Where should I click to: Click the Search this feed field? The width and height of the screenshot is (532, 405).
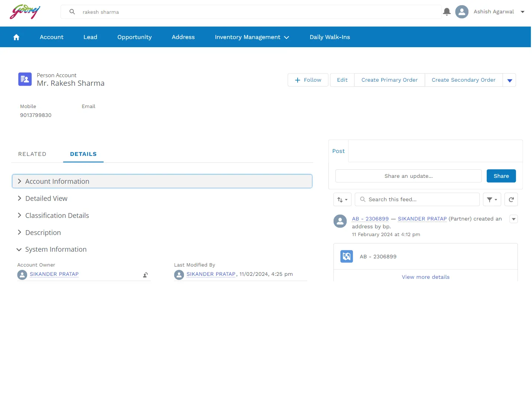tap(417, 200)
